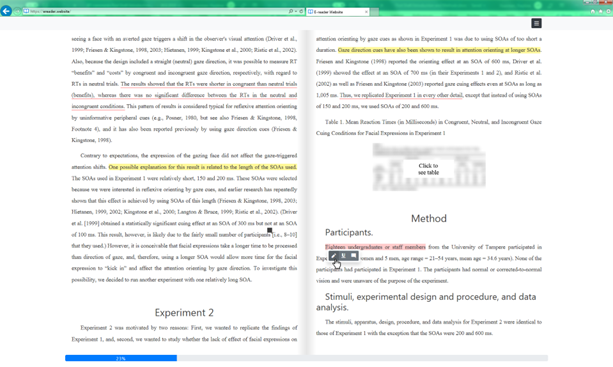The image size is (613, 367).
Task: Open the browser favorites star icon
Action: (600, 11)
